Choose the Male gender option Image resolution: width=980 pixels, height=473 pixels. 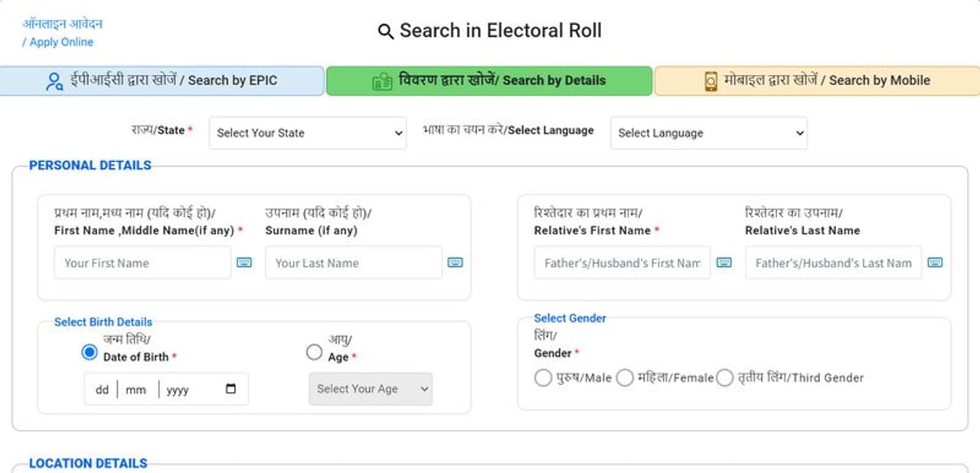tap(543, 377)
